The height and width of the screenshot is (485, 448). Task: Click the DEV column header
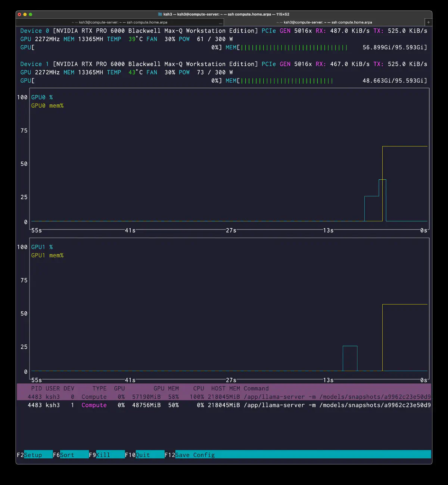69,389
